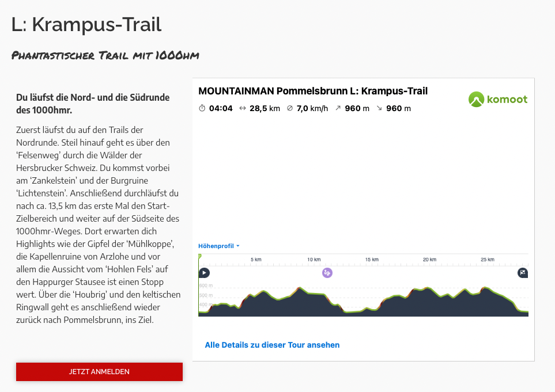Click the finish flag icon on profile
The height and width of the screenshot is (392, 555).
[523, 273]
